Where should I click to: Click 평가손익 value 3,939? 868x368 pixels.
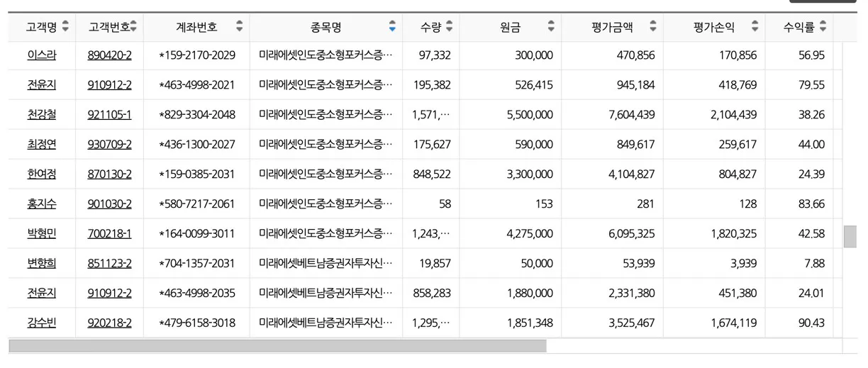coord(744,263)
